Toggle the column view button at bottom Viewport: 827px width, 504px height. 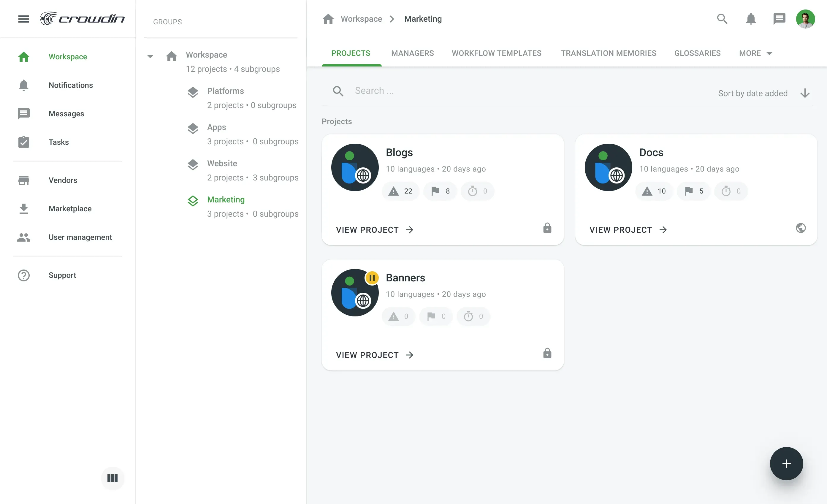tap(113, 478)
